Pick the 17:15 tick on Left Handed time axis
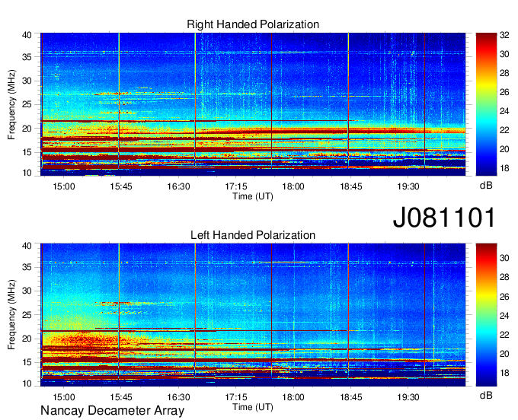The height and width of the screenshot is (420, 518). 236,397
